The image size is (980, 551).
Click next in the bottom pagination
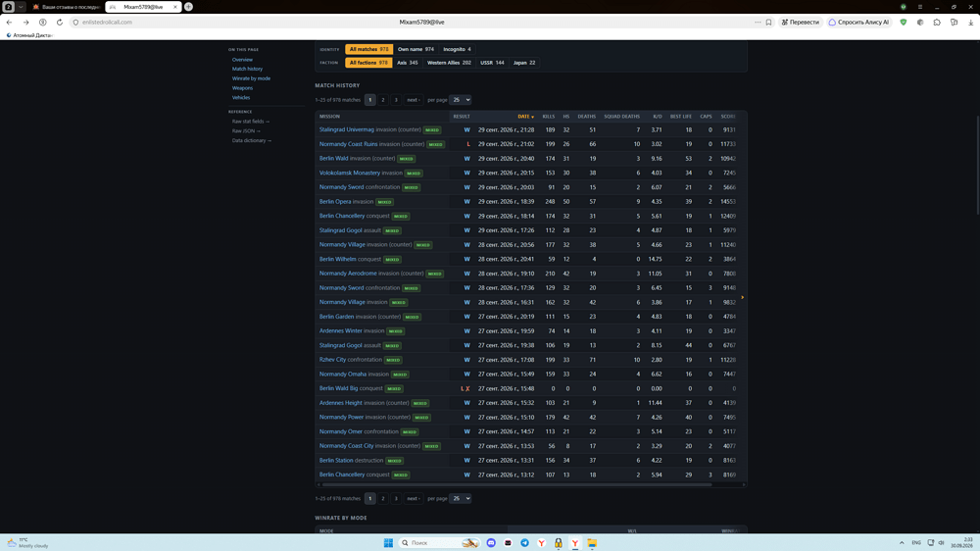click(414, 498)
